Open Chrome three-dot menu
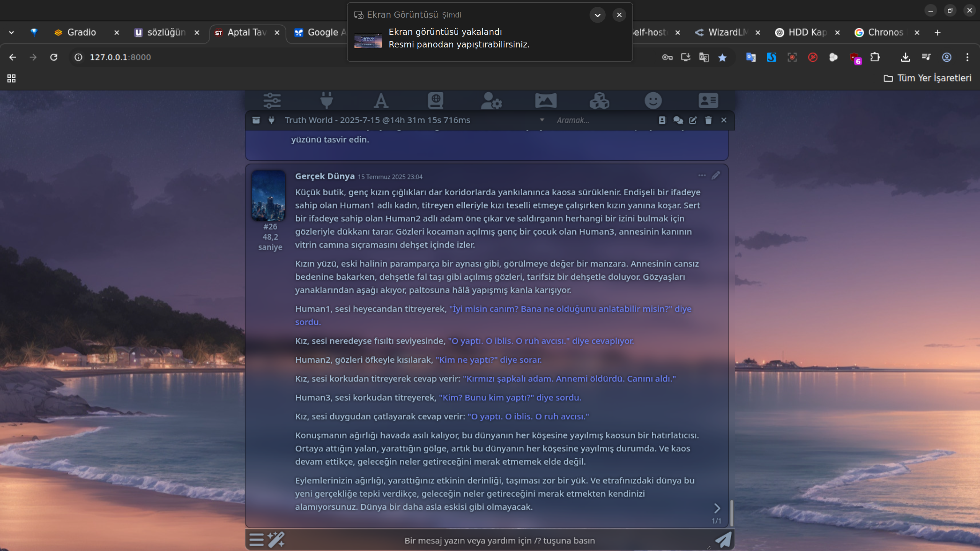Screen dimensions: 980x551 [967, 57]
